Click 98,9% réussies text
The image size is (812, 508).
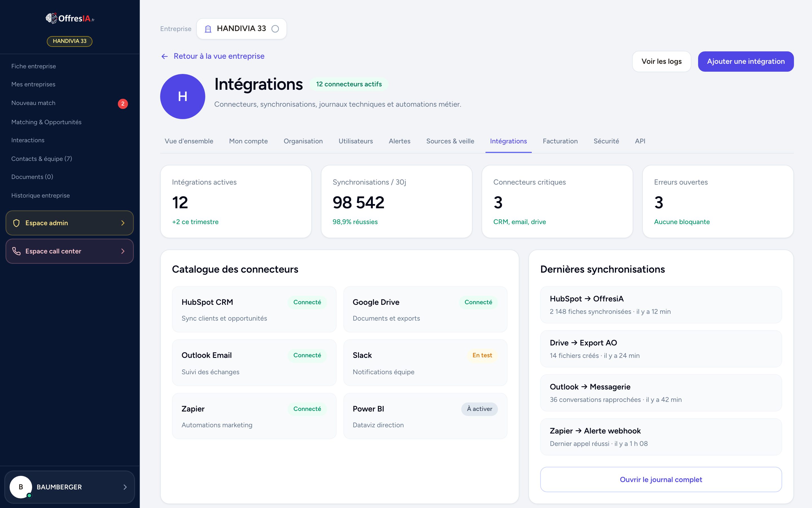coord(355,222)
